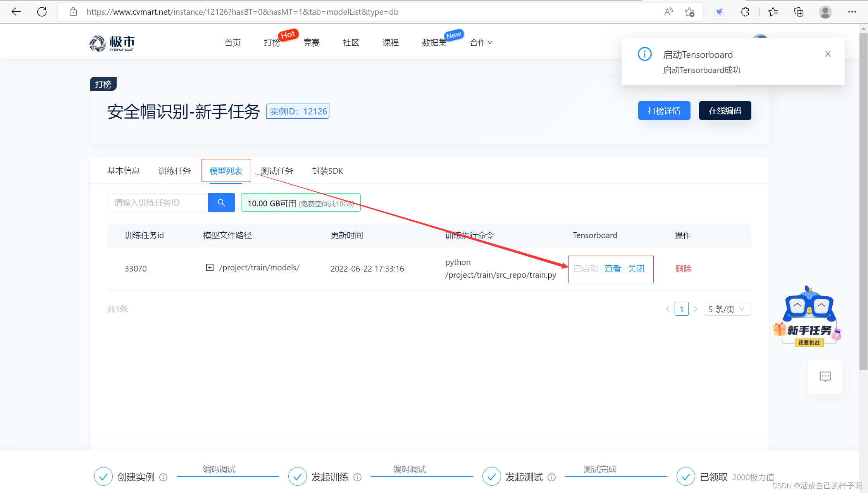Switch to the 训练任务 tab
Image resolution: width=868 pixels, height=493 pixels.
pos(174,171)
